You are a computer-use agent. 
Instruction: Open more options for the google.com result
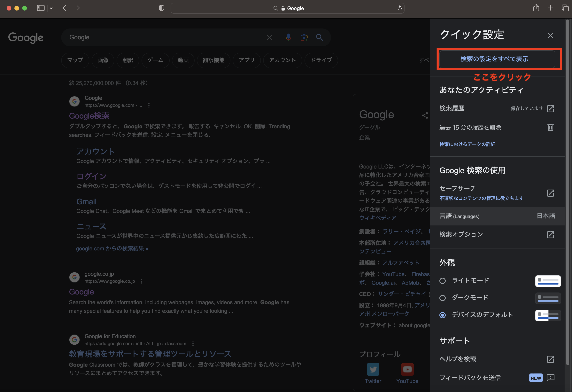tap(149, 105)
